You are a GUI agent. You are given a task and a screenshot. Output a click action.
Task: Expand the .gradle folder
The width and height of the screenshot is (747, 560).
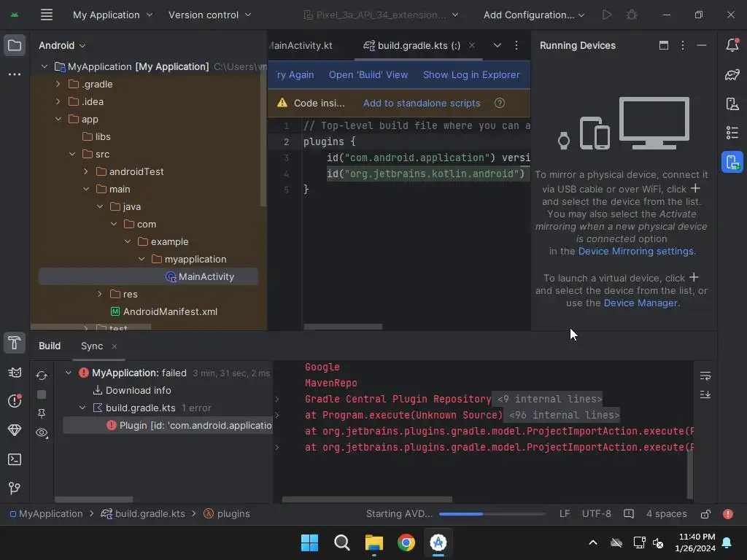(58, 84)
